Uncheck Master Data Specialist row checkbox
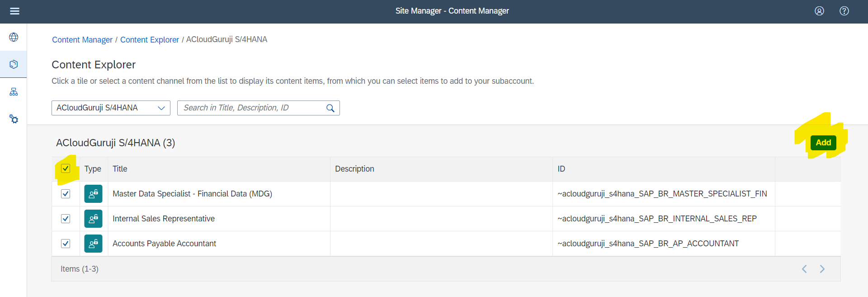 pos(66,194)
